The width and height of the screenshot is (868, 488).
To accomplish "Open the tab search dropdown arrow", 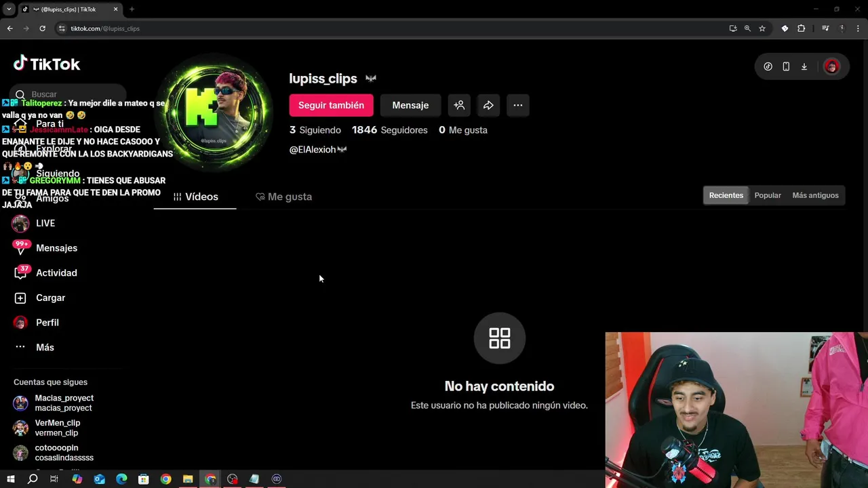I will 9,9.
